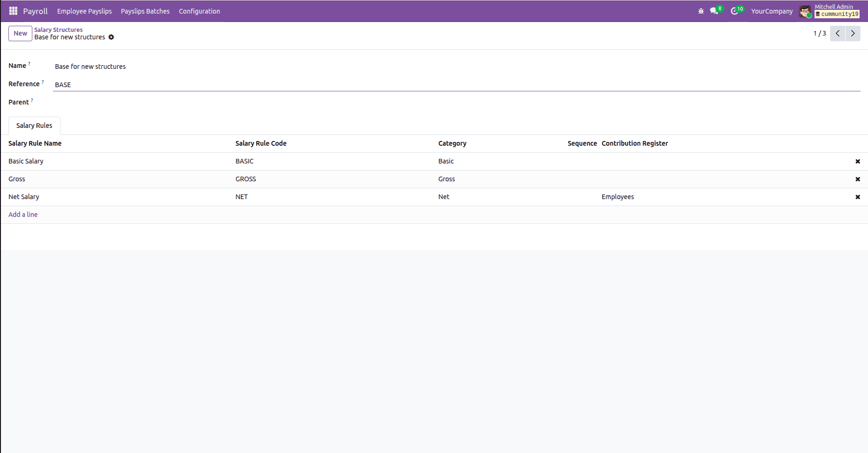Show help tooltip for Parent field
Screen dimensions: 868x453
[32, 100]
